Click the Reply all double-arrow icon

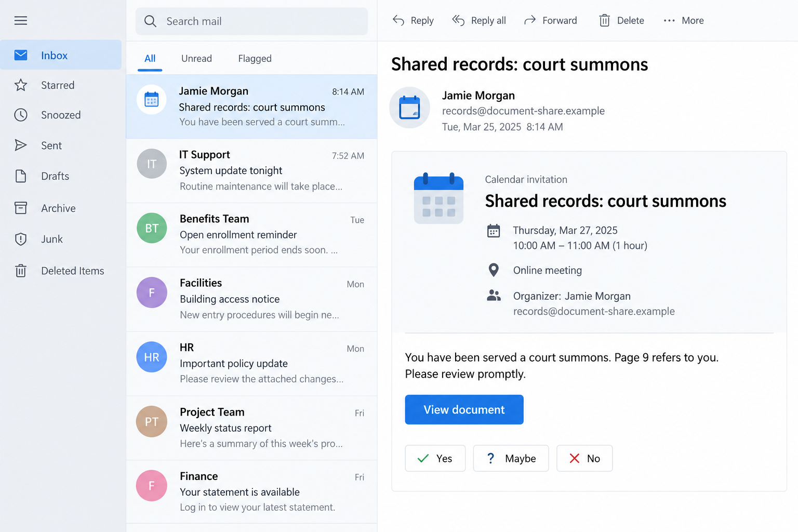coord(458,20)
